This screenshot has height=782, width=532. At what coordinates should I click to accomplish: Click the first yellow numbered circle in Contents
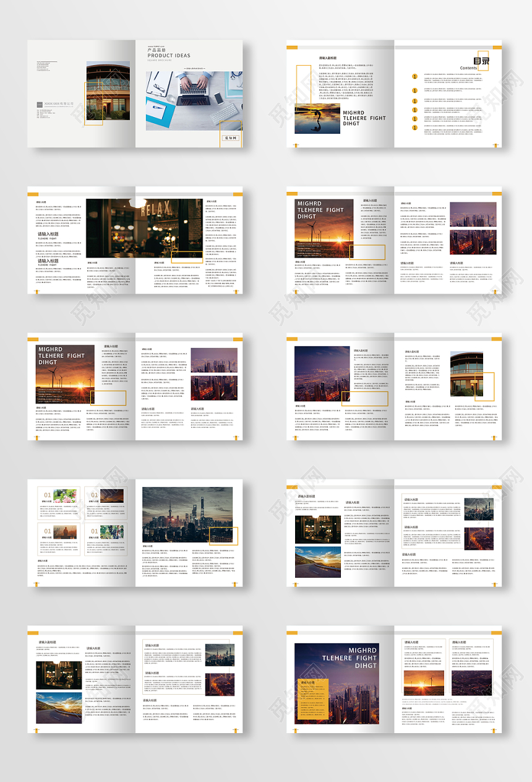tap(414, 77)
